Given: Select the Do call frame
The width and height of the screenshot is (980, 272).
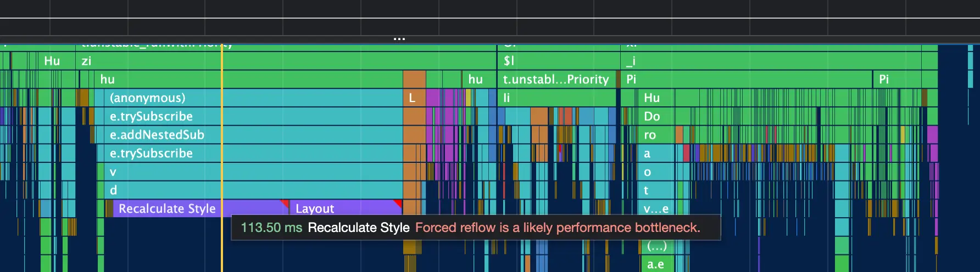Looking at the screenshot, I should pyautogui.click(x=659, y=116).
